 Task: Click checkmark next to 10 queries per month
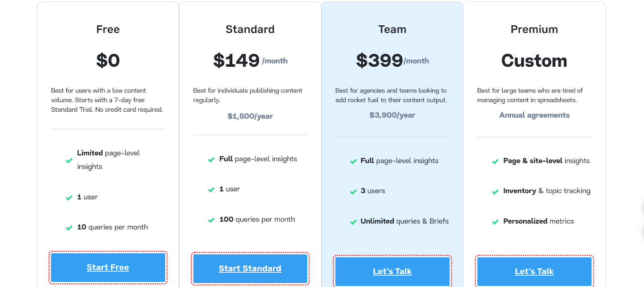coord(69,228)
